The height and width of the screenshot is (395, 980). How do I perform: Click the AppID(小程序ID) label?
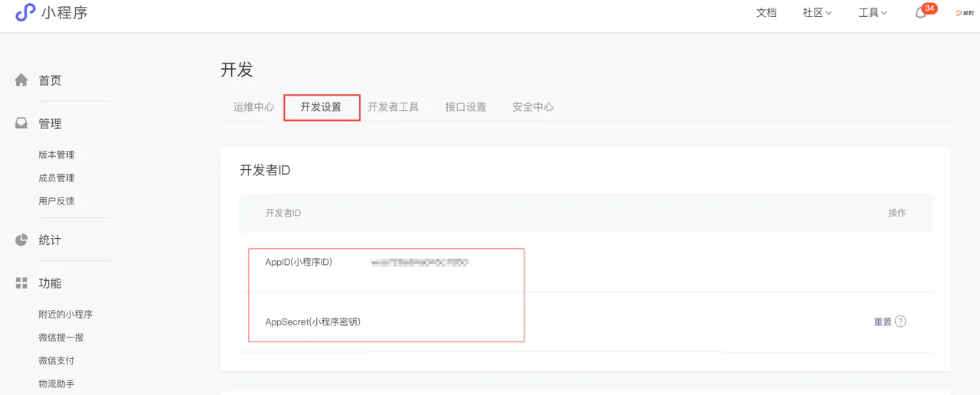click(x=299, y=263)
